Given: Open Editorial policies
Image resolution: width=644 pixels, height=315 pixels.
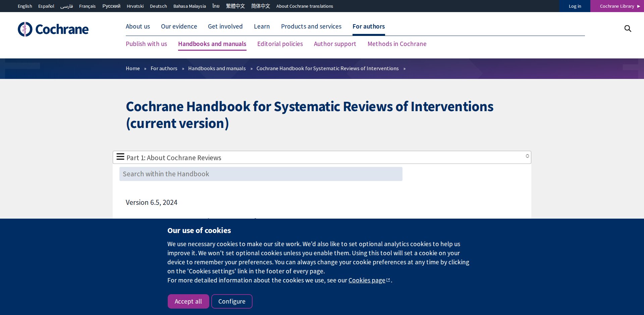Looking at the screenshot, I should tap(280, 44).
